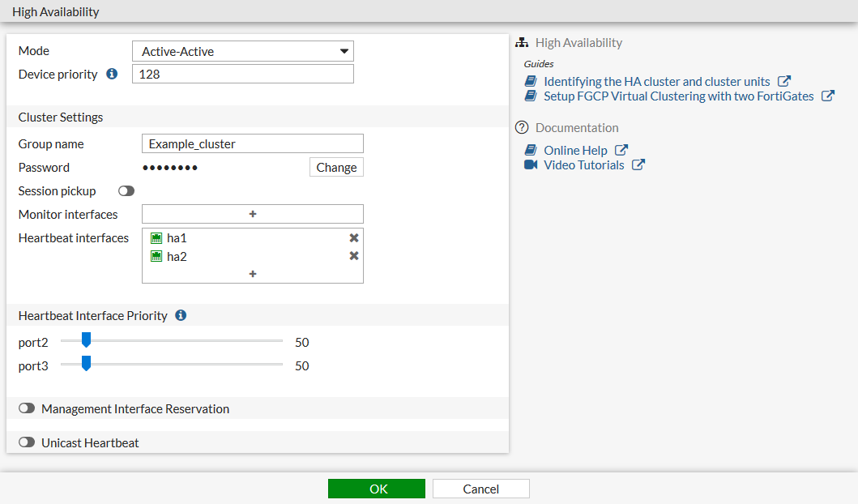Remove ha2 heartbeat interface
The height and width of the screenshot is (504, 858).
(354, 256)
